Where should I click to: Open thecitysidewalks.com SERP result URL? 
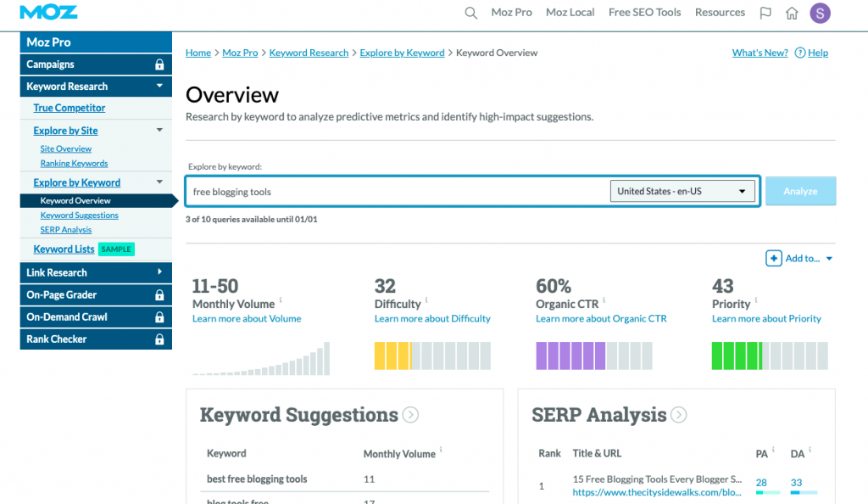coord(657,492)
